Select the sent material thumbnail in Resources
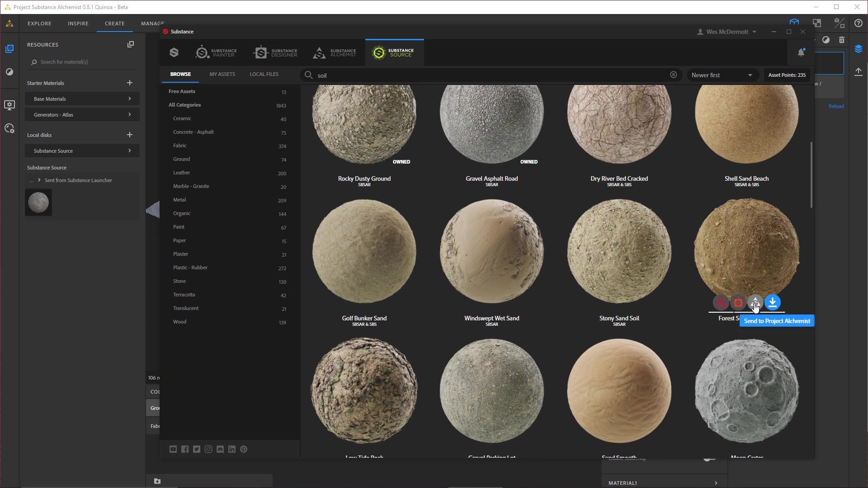 (x=38, y=202)
